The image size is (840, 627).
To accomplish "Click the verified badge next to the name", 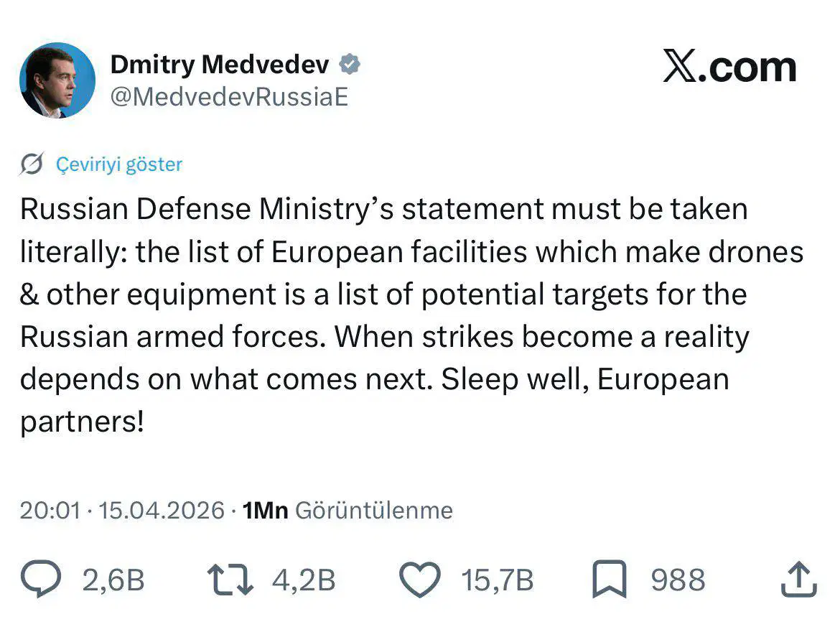I will [350, 65].
